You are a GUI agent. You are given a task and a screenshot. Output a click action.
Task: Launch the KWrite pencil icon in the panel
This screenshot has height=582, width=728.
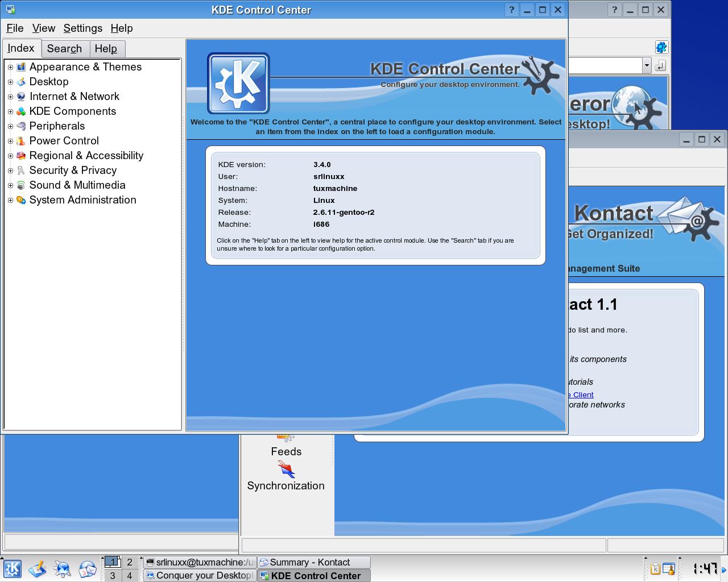point(38,569)
